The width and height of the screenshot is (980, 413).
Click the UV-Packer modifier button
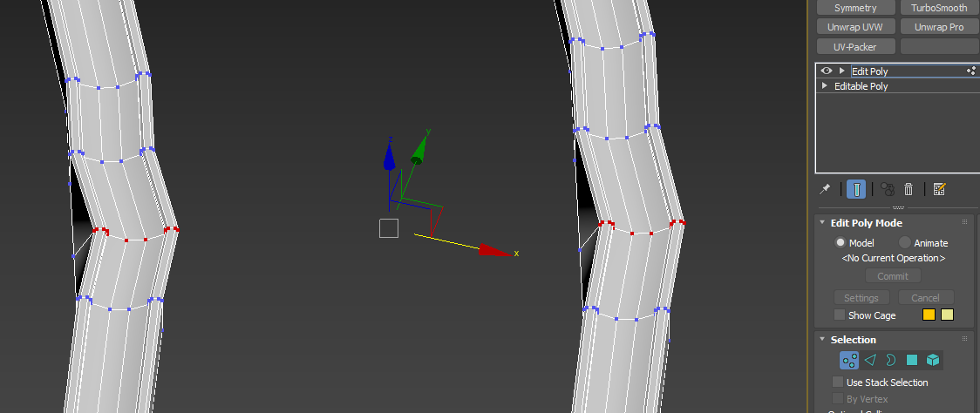855,47
